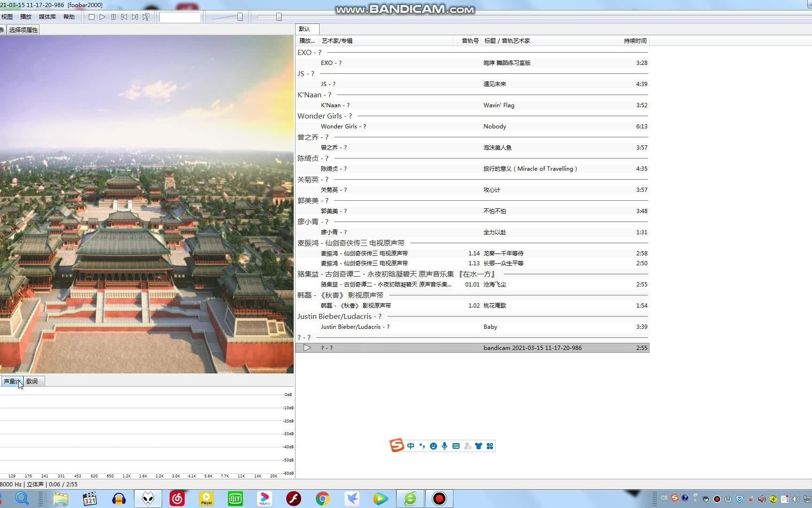Viewport: 812px width, 508px height.
Task: Open Google Chrome from the taskbar
Action: 323,499
